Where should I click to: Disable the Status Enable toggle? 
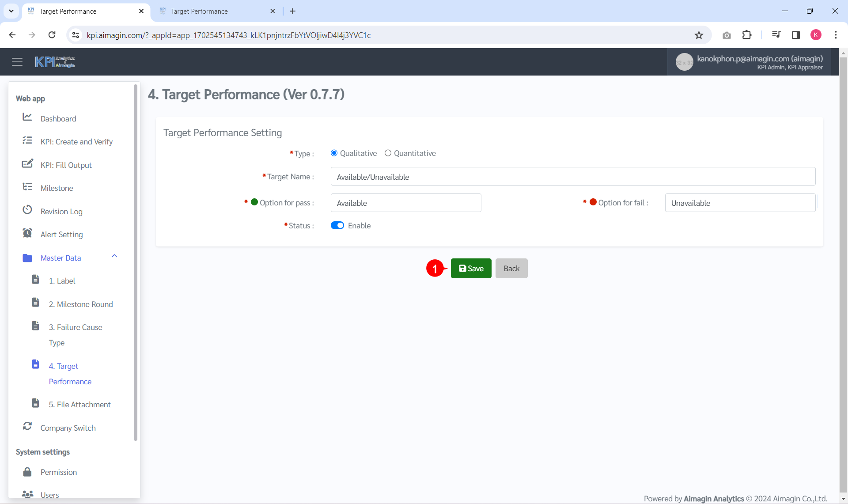click(x=337, y=225)
